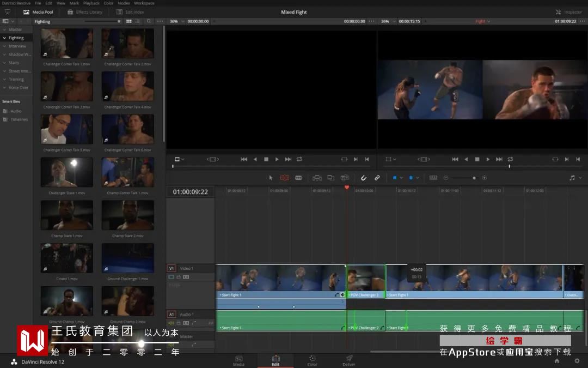Toggle loop playback in source viewer
The height and width of the screenshot is (368, 588).
[299, 159]
